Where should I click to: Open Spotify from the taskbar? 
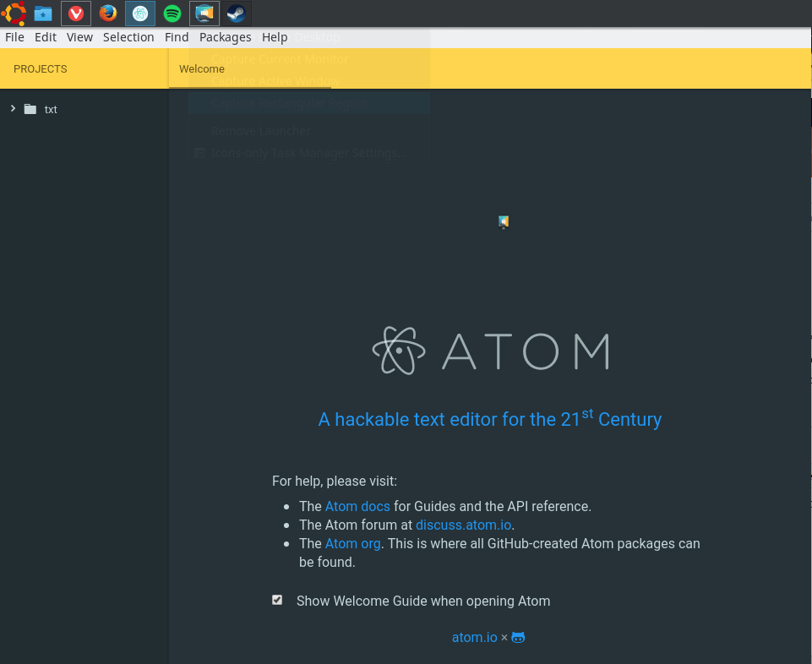click(x=172, y=14)
